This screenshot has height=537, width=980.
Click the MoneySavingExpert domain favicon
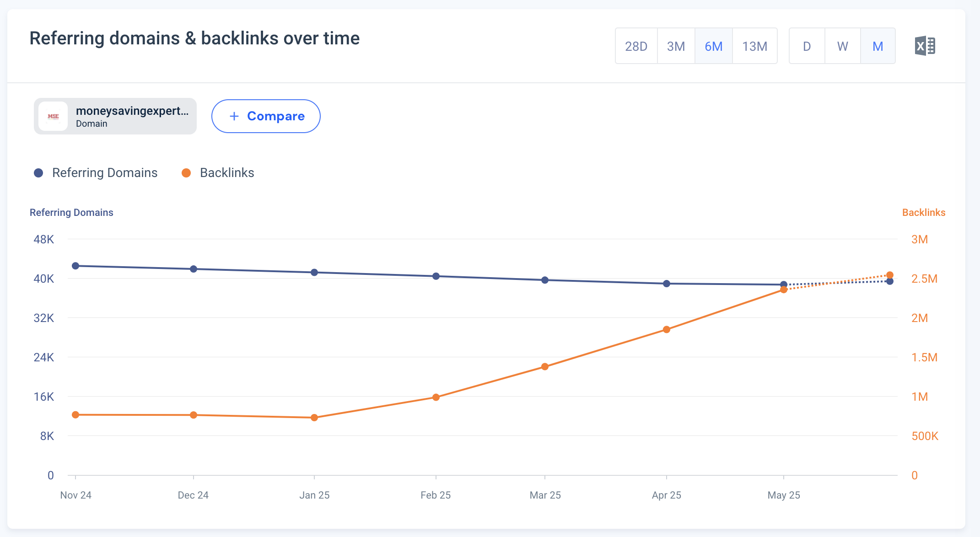(x=53, y=116)
